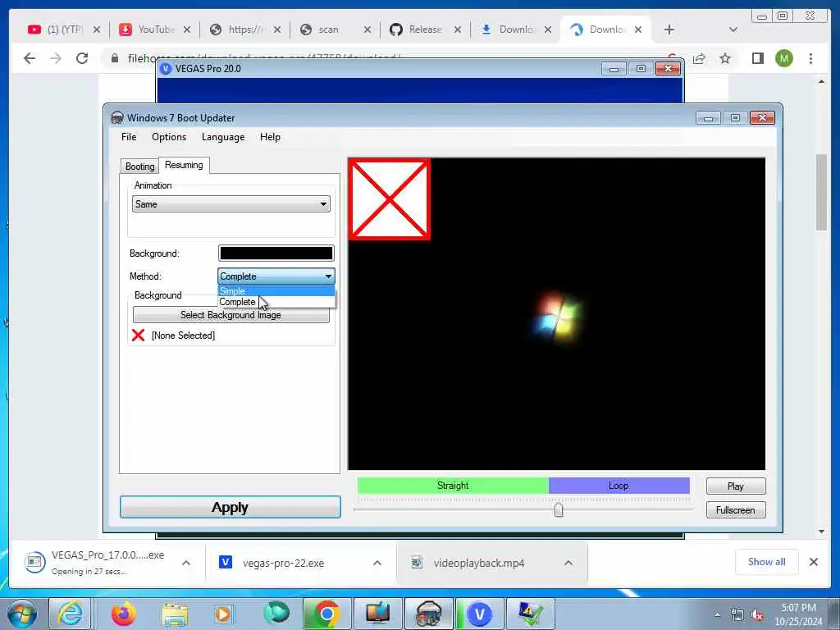
Task: Click the network tray icon
Action: click(737, 615)
